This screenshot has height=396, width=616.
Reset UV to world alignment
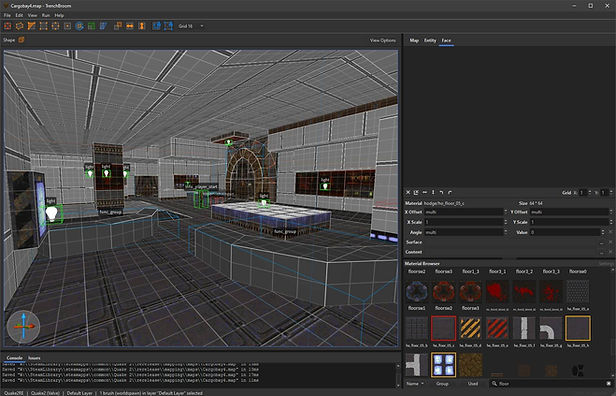coord(416,192)
